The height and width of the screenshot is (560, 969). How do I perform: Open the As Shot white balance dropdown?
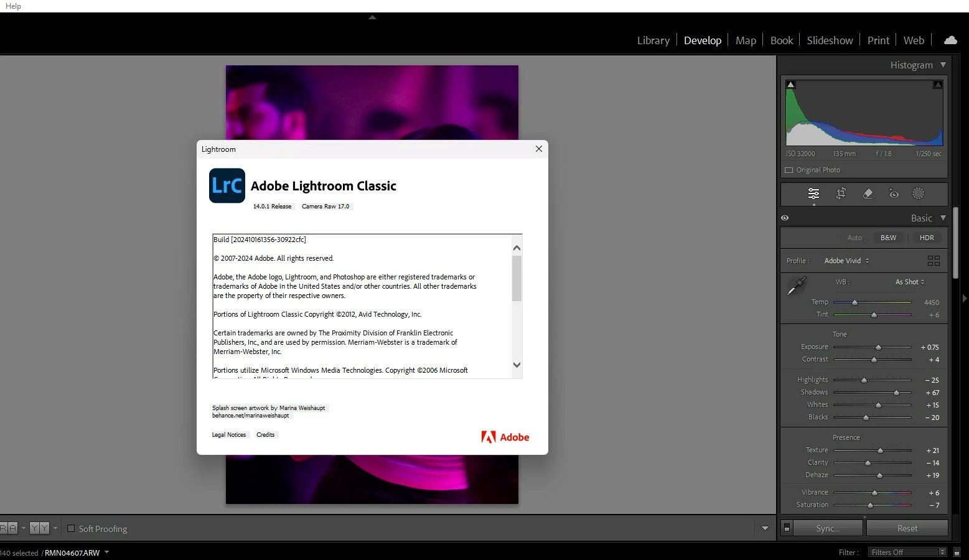point(910,282)
